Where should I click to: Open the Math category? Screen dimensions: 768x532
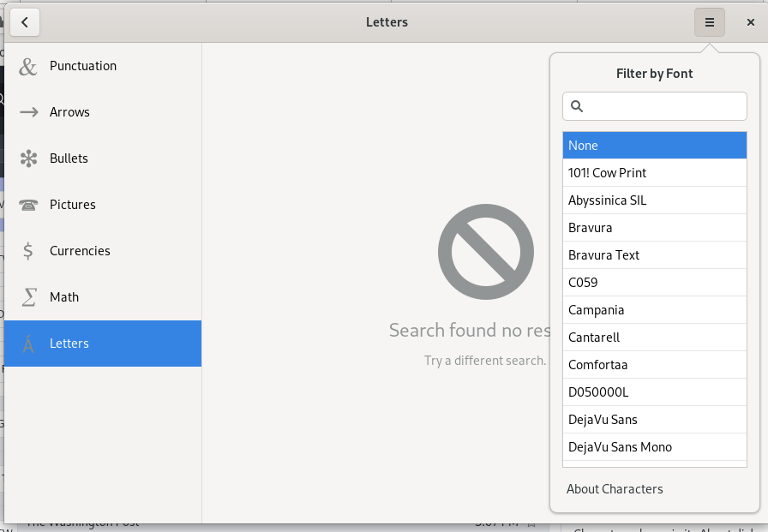[x=103, y=297]
